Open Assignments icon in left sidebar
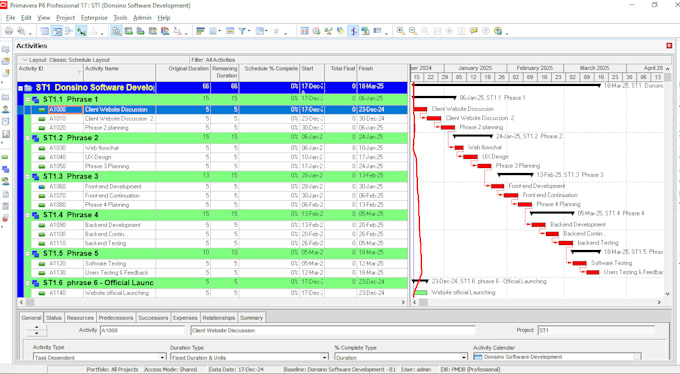This screenshot has width=680, height=374. coord(6,181)
